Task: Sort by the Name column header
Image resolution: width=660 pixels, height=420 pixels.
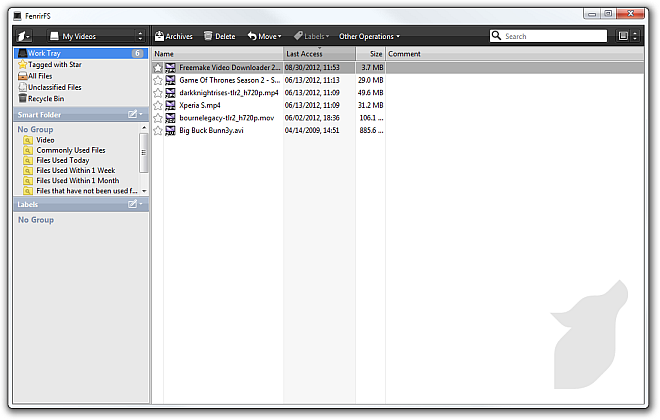Action: coord(217,54)
